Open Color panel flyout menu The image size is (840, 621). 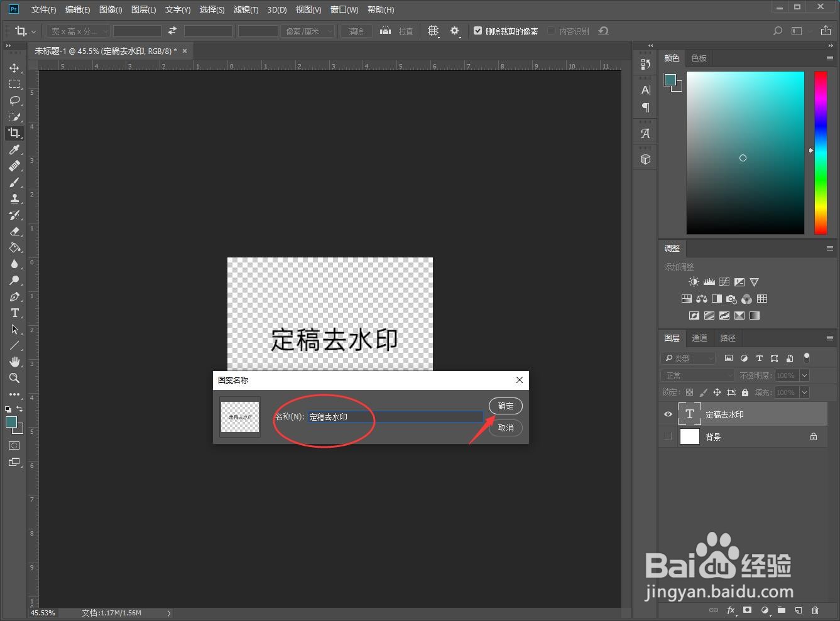(830, 58)
